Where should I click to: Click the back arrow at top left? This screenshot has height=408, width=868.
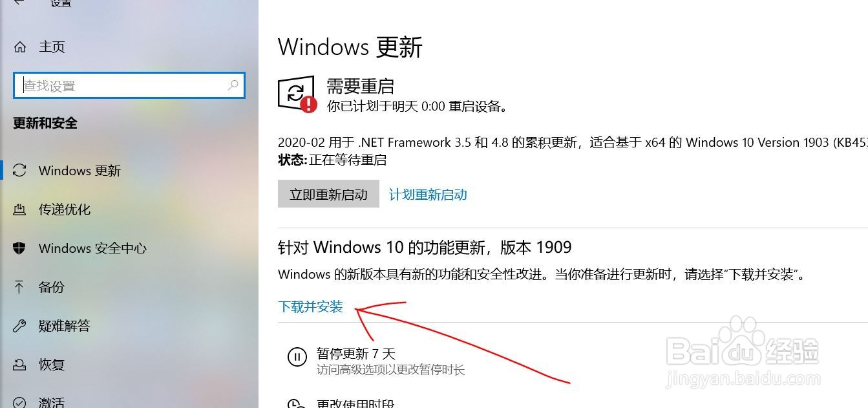(19, 3)
